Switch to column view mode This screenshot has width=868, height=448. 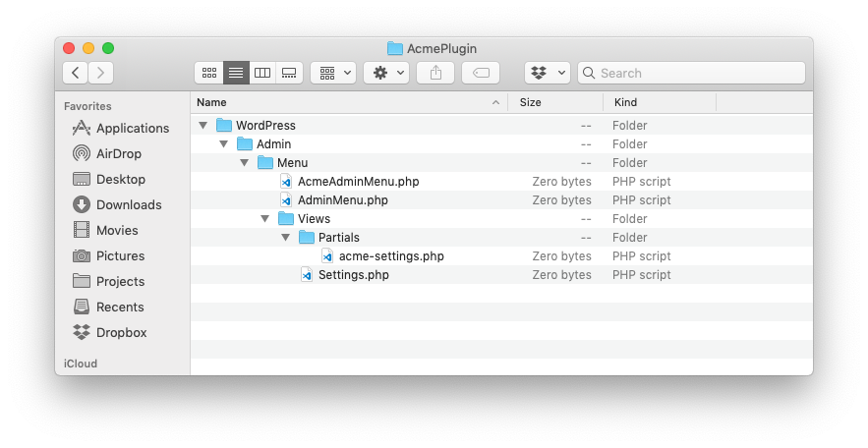(262, 73)
